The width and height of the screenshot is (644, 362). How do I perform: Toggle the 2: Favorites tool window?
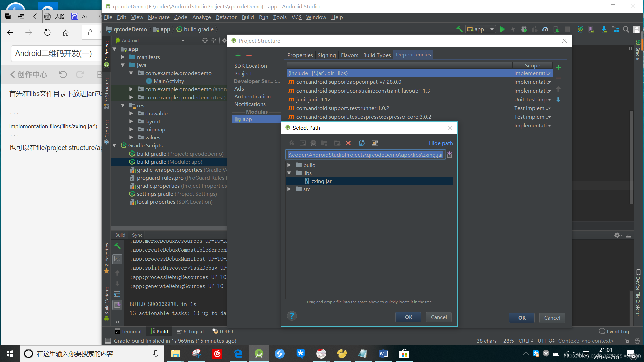click(x=107, y=258)
